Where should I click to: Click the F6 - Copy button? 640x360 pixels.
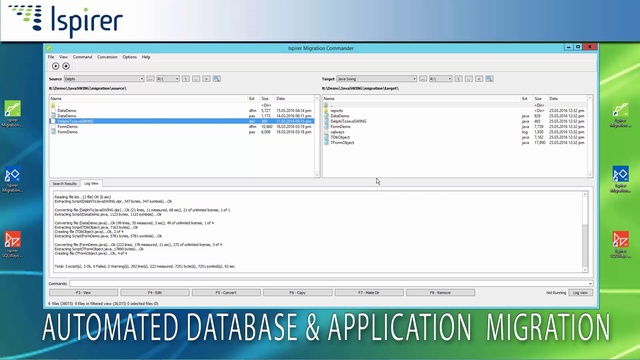tap(298, 293)
